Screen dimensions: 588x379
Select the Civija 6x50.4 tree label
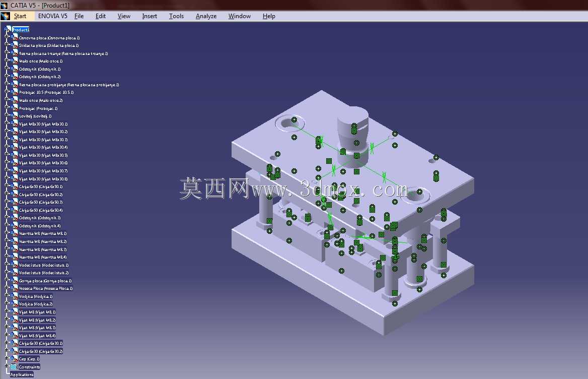pos(41,210)
